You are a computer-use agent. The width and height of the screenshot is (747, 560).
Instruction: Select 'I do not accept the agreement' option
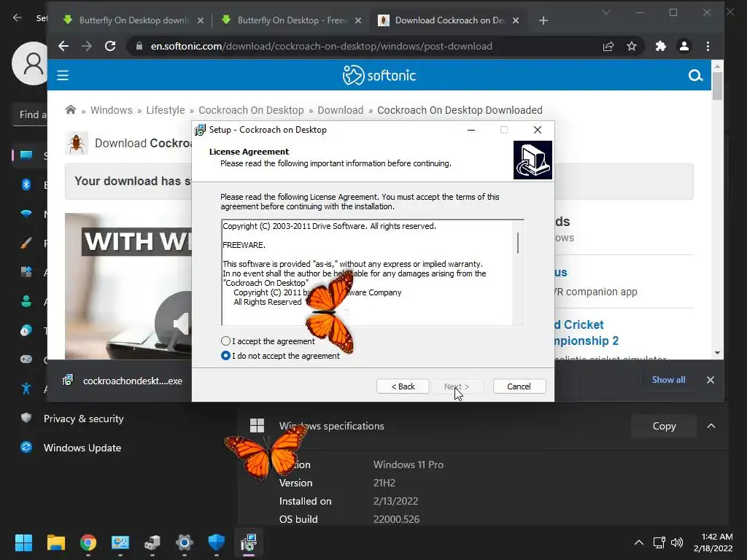click(226, 356)
